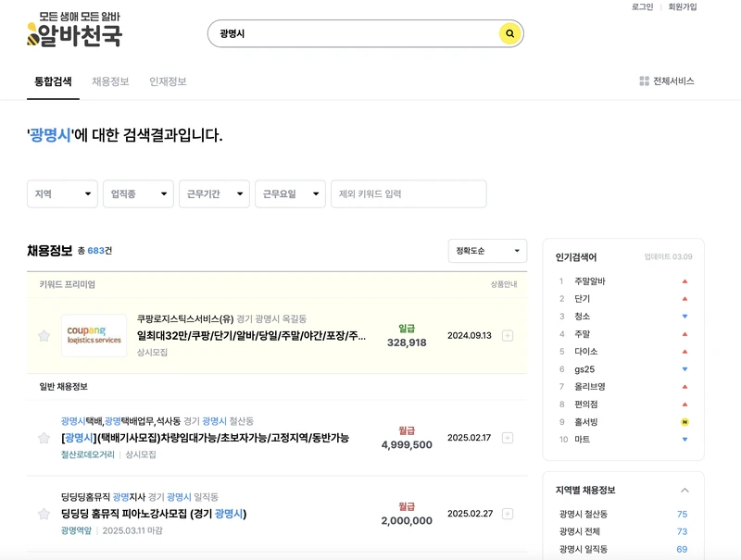Click the 제외 키워드 입력 input field
The width and height of the screenshot is (741, 560).
coord(408,193)
